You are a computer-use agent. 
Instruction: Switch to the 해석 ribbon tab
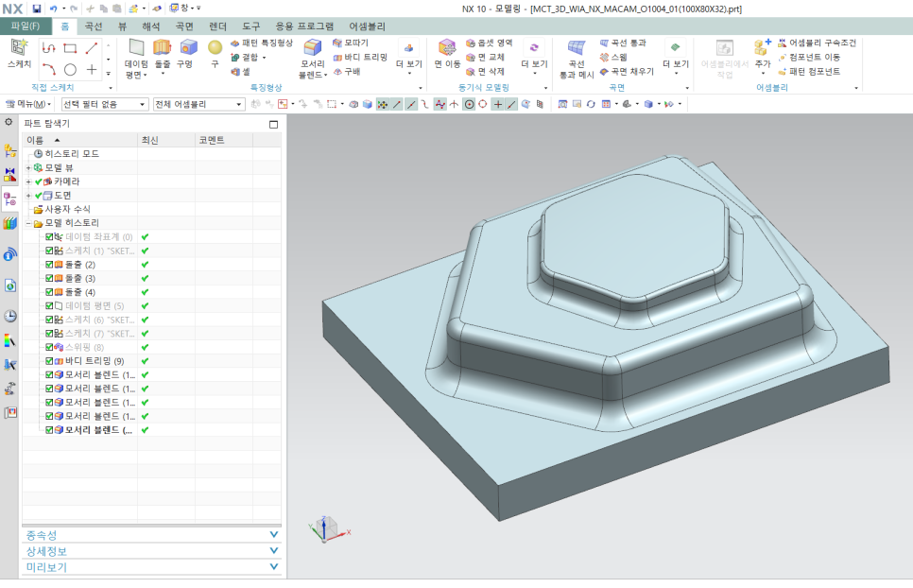coord(151,26)
